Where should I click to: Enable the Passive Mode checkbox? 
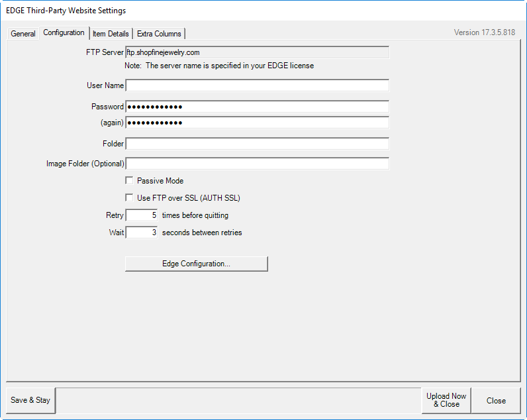click(x=130, y=181)
